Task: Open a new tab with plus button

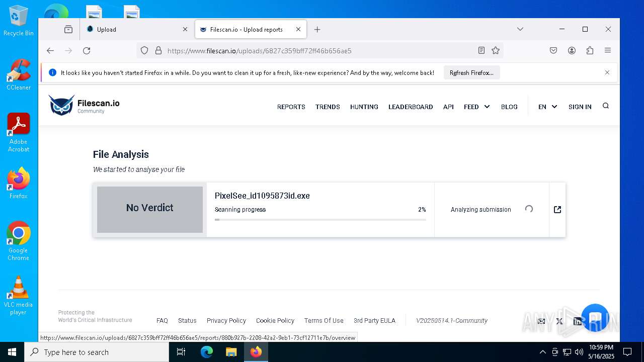Action: 317,29
